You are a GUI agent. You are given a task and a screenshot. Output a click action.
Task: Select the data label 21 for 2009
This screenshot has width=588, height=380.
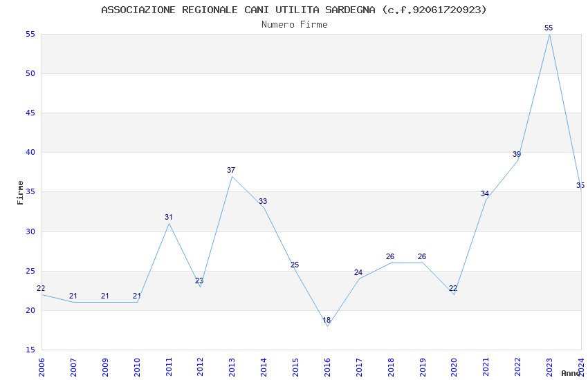click(104, 296)
